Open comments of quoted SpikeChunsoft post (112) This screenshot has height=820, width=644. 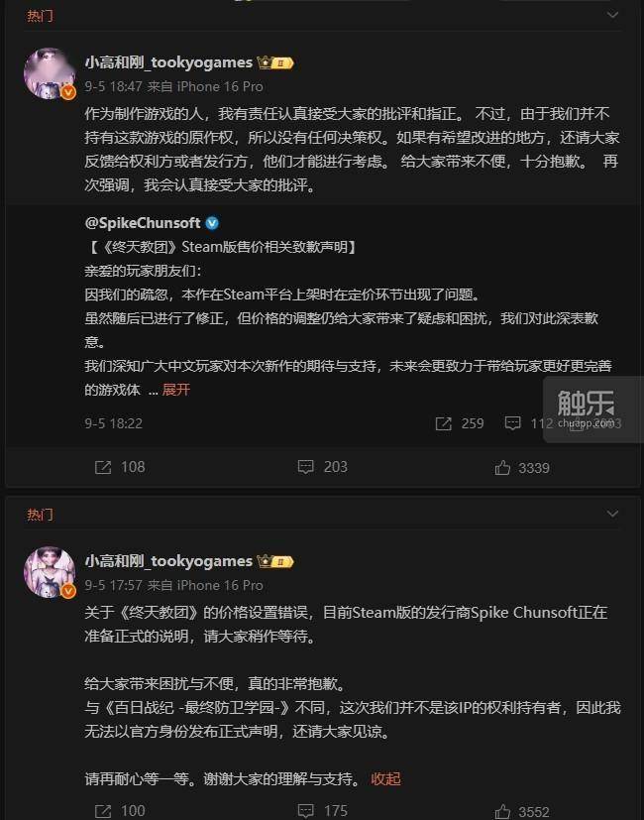pos(528,423)
